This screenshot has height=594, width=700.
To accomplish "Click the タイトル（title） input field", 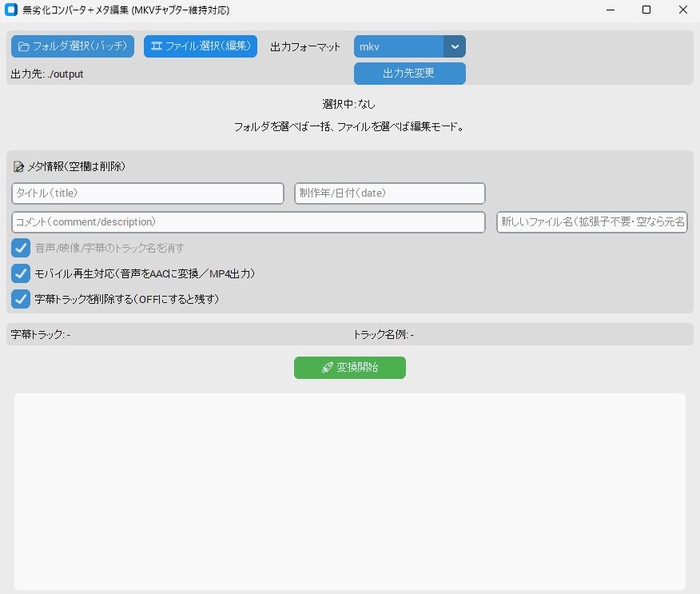I will (x=147, y=193).
